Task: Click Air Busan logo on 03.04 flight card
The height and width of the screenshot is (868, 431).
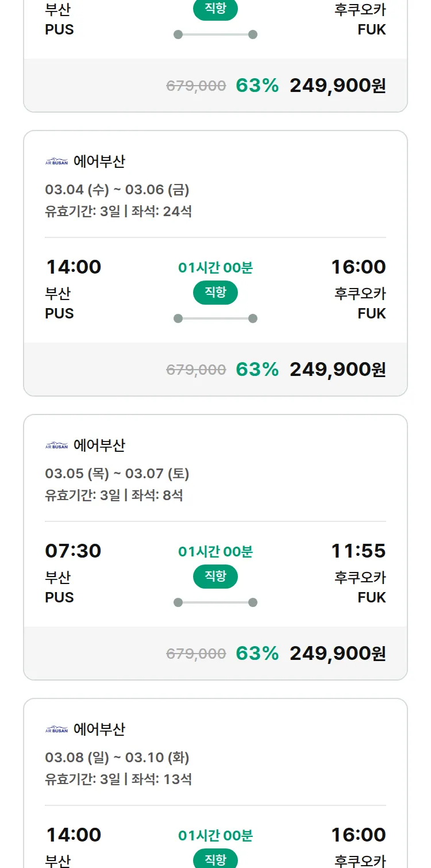Action: (56, 162)
